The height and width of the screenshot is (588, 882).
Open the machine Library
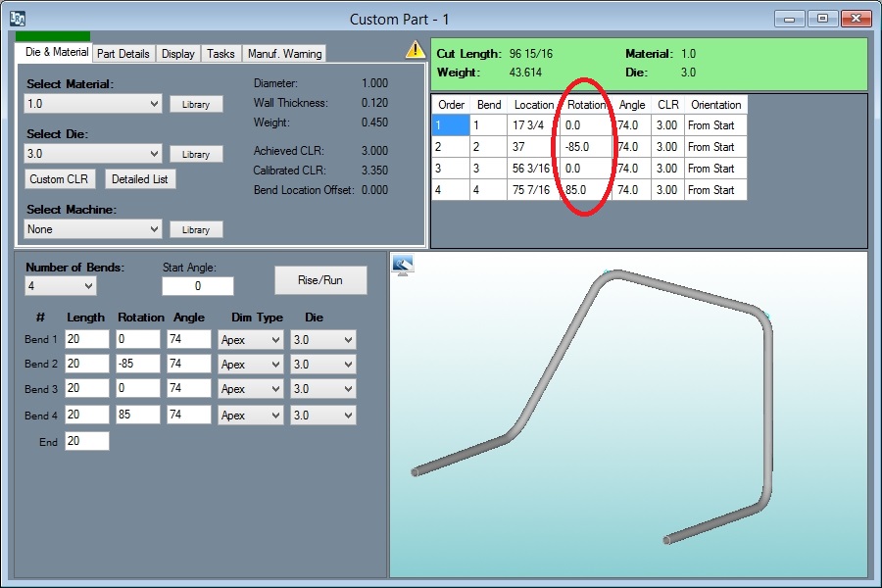point(196,229)
